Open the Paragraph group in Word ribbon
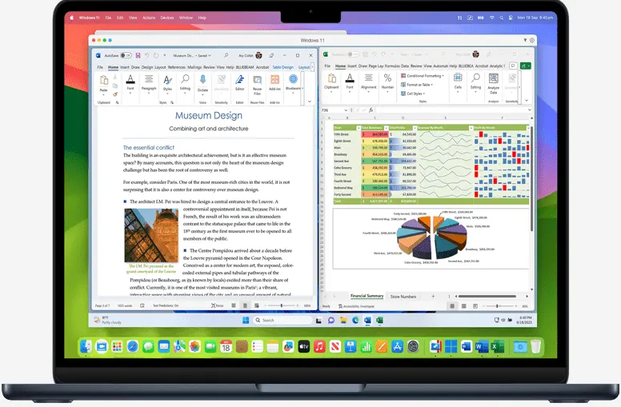 149,84
